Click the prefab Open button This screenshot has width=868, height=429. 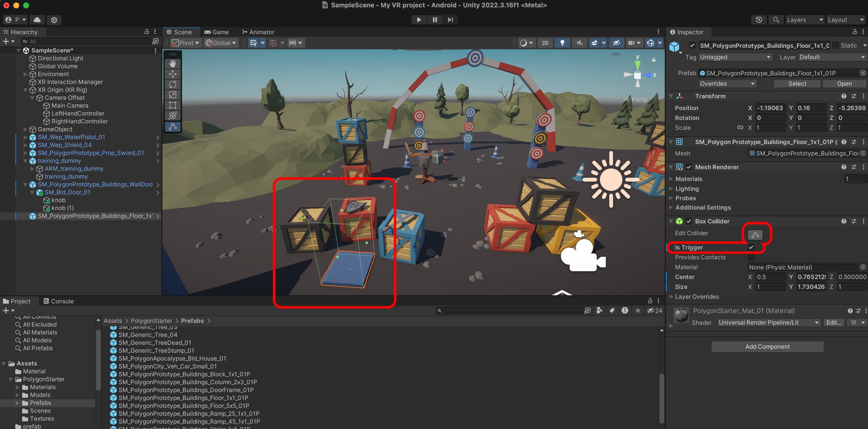844,84
